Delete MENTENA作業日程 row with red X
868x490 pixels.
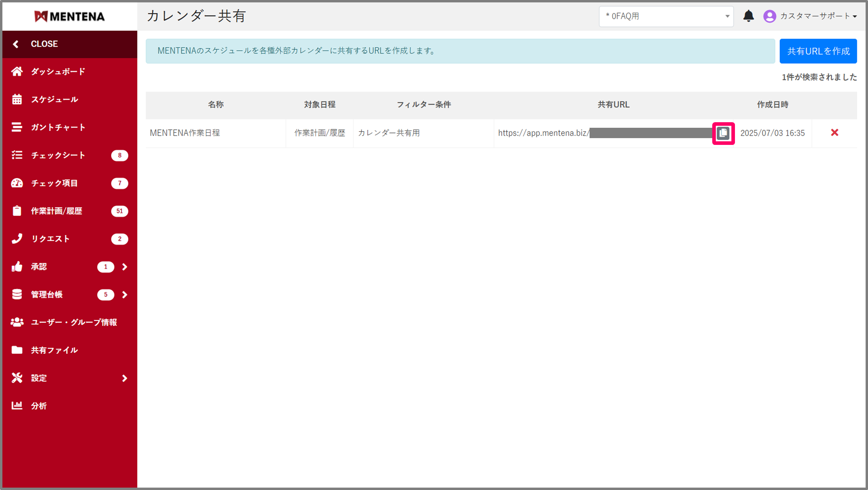(835, 133)
